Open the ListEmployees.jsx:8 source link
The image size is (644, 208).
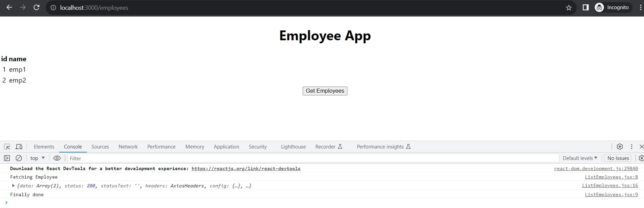611,177
